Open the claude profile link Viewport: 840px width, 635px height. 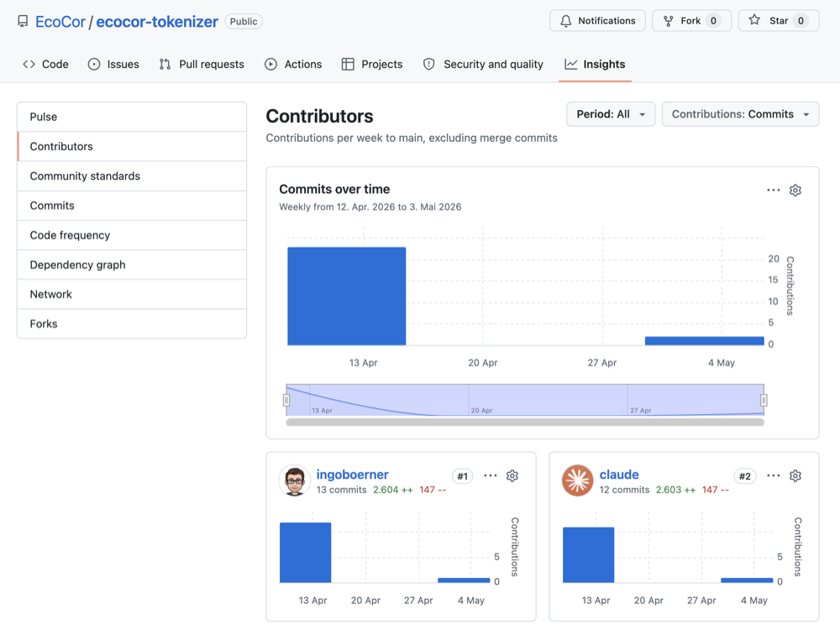619,475
